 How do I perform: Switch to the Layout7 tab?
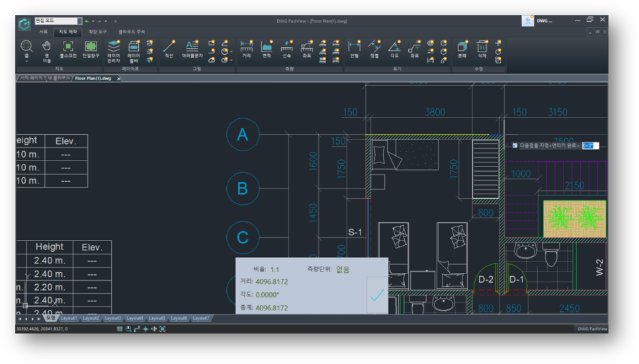200,318
